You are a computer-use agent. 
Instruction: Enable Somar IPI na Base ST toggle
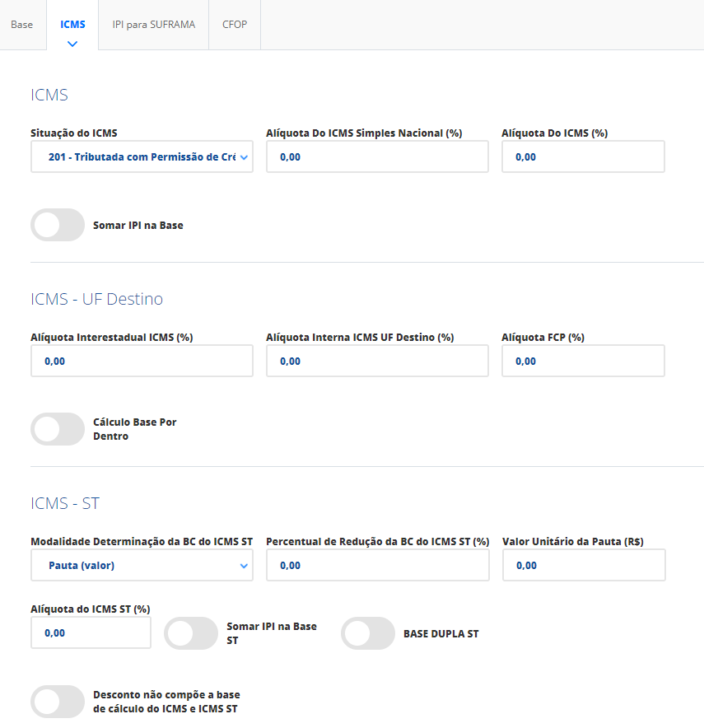click(191, 633)
